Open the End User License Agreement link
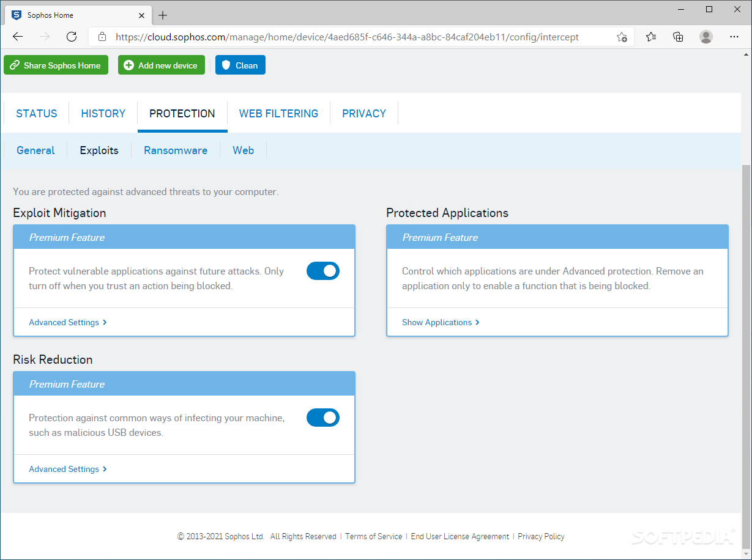752x560 pixels. 460,536
